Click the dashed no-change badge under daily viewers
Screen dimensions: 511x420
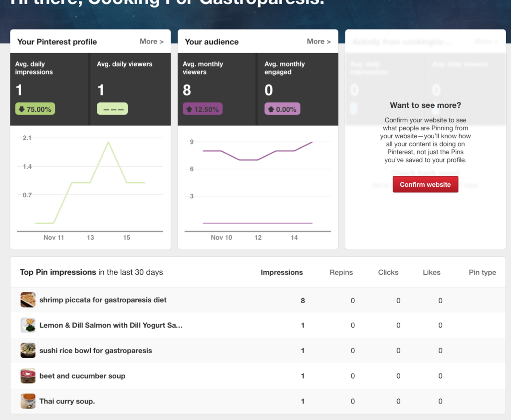point(112,109)
